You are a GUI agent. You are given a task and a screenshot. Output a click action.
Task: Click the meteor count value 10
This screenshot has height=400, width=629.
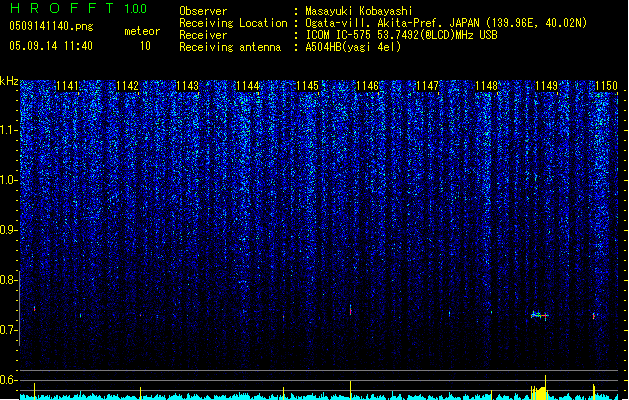tap(145, 46)
